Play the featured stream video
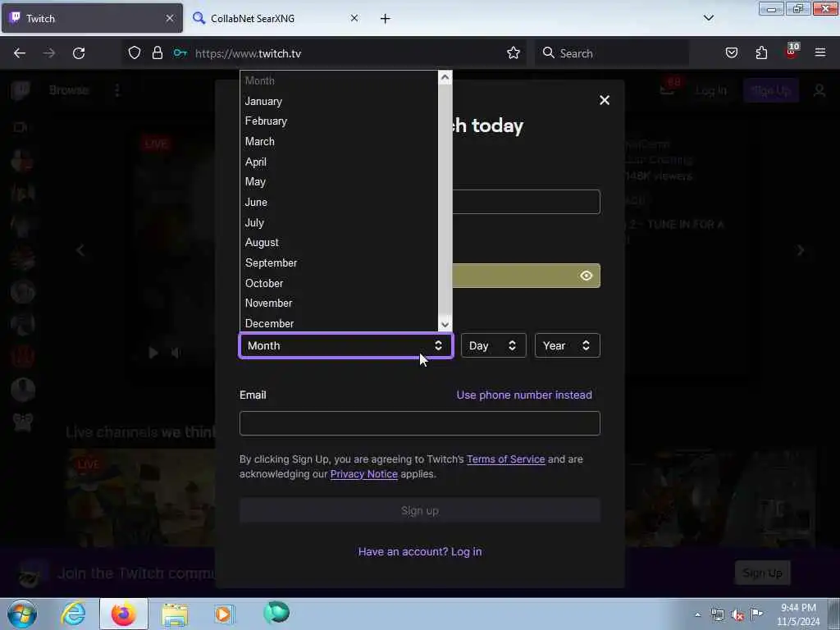 click(x=153, y=353)
